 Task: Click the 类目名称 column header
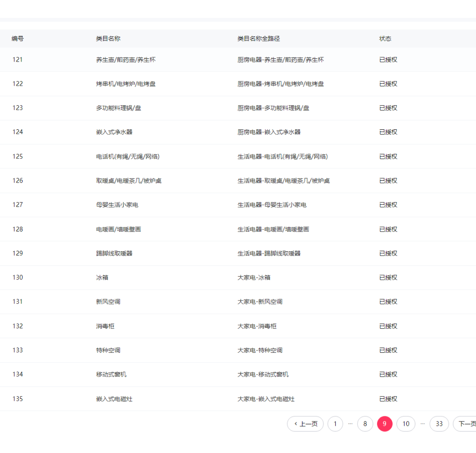[108, 39]
